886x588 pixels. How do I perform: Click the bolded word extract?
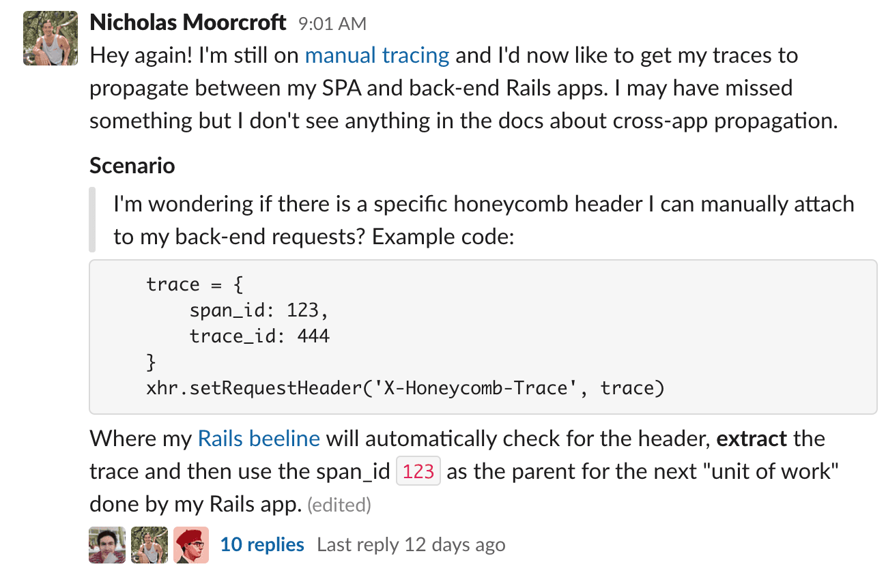tap(752, 439)
